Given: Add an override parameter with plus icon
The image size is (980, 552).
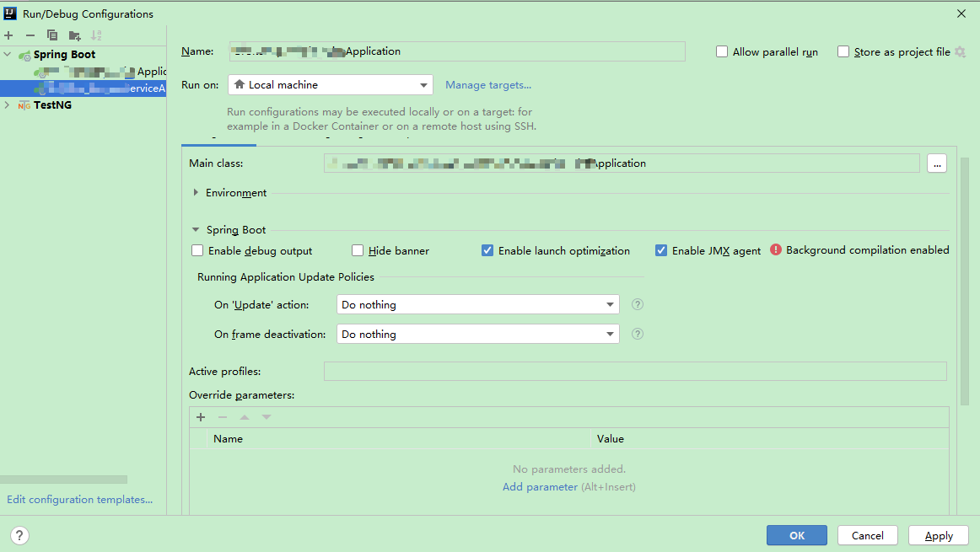Looking at the screenshot, I should point(201,417).
